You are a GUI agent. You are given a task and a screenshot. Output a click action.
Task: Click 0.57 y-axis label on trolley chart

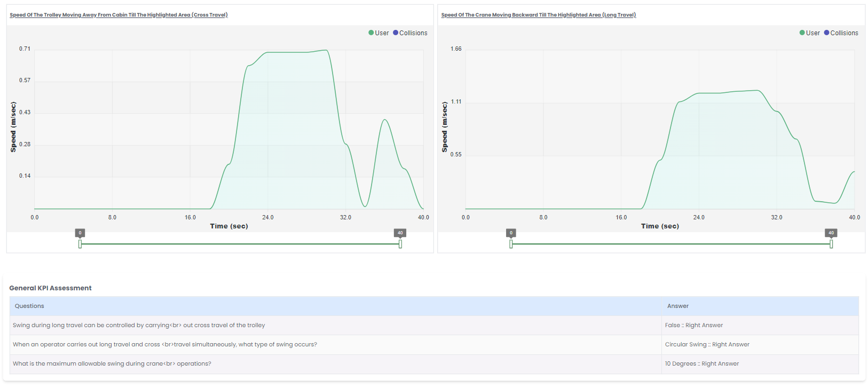(x=25, y=80)
